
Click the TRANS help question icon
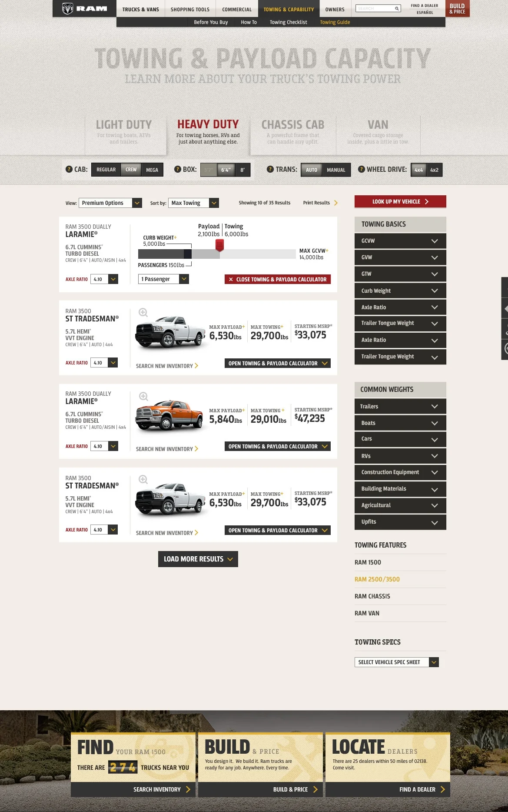tap(270, 169)
